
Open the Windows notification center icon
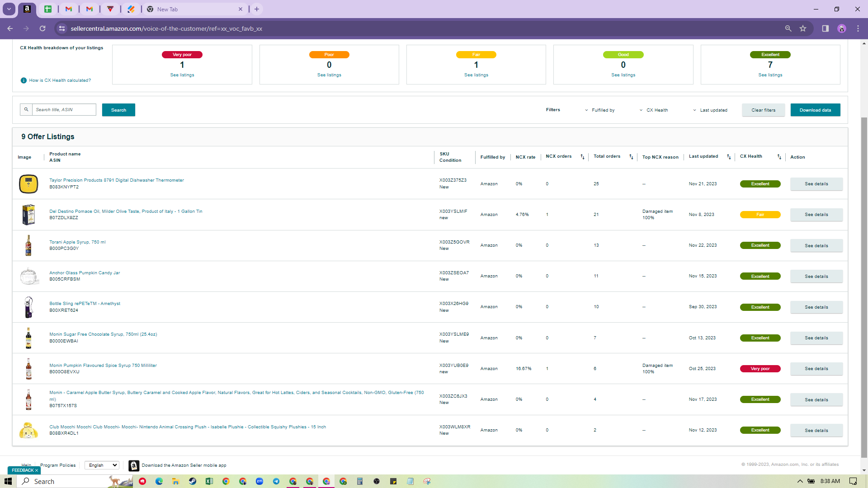tap(853, 481)
